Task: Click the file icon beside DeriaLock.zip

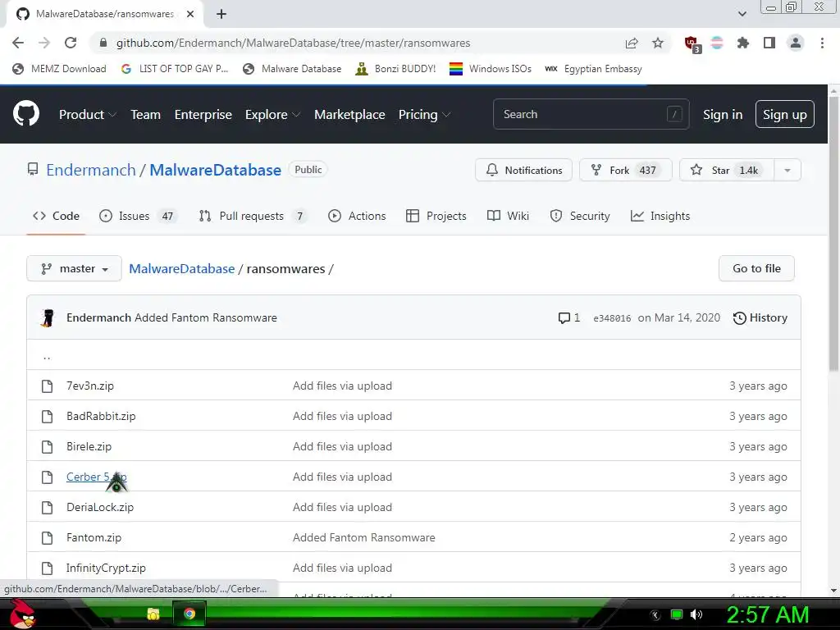Action: click(47, 507)
